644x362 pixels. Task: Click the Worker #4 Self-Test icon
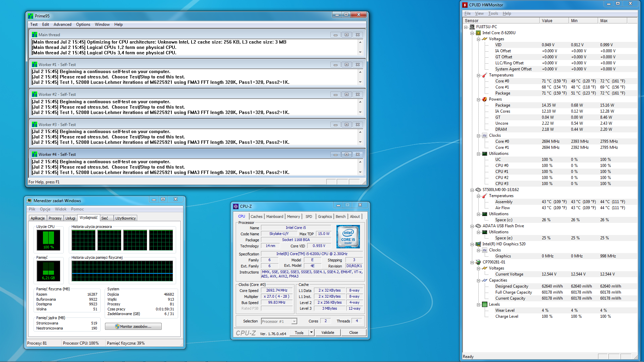click(x=35, y=154)
